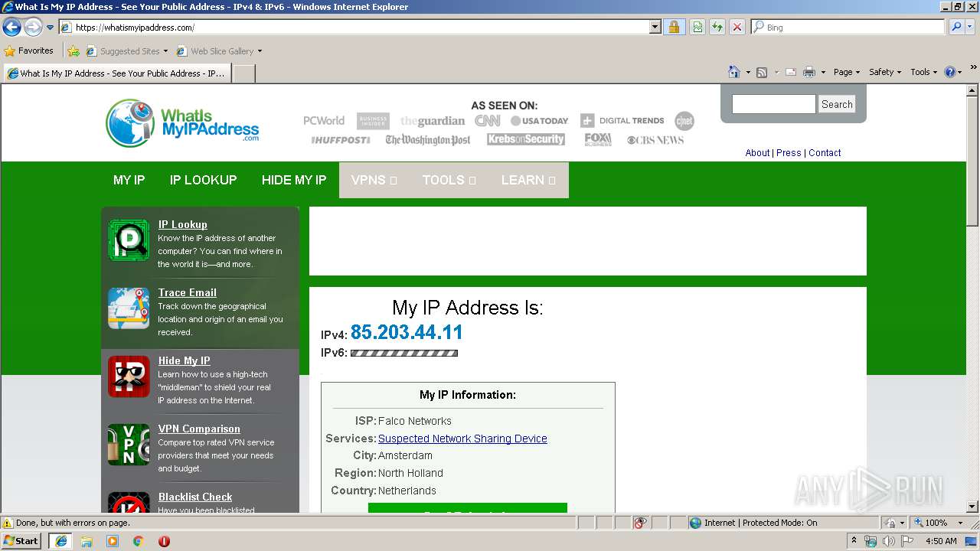The height and width of the screenshot is (551, 980).
Task: Open the Contact link
Action: tap(825, 153)
